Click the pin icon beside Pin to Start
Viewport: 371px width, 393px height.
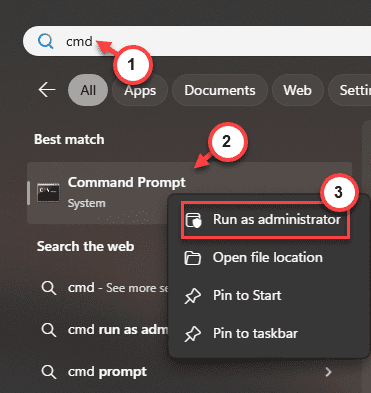[193, 296]
